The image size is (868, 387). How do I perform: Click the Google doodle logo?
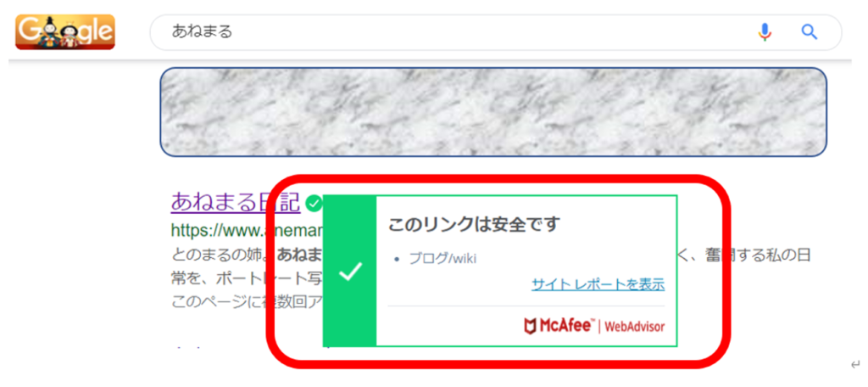[65, 32]
